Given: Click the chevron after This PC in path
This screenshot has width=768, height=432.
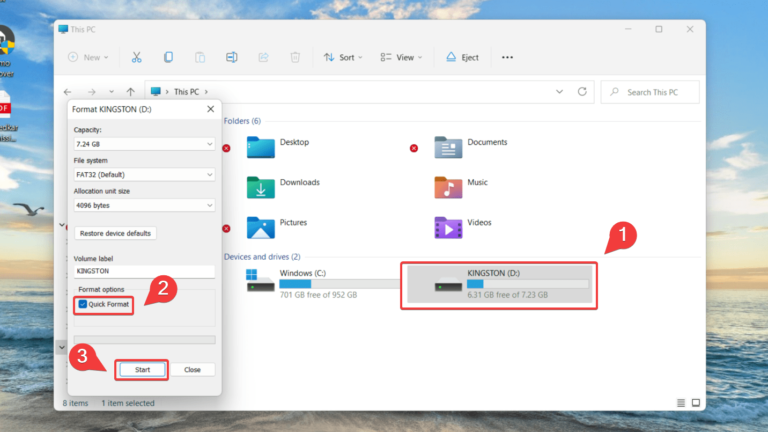Looking at the screenshot, I should (x=206, y=92).
